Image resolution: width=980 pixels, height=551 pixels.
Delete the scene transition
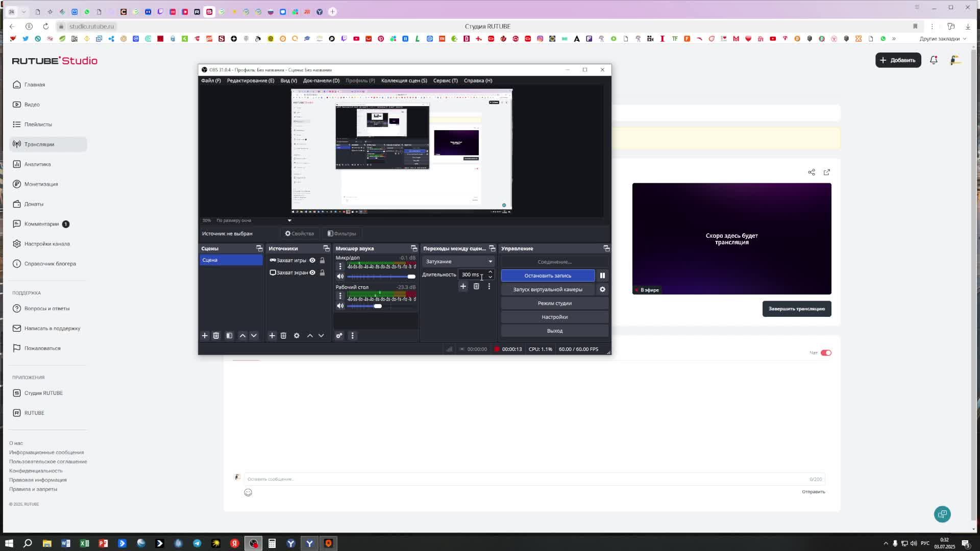tap(476, 286)
